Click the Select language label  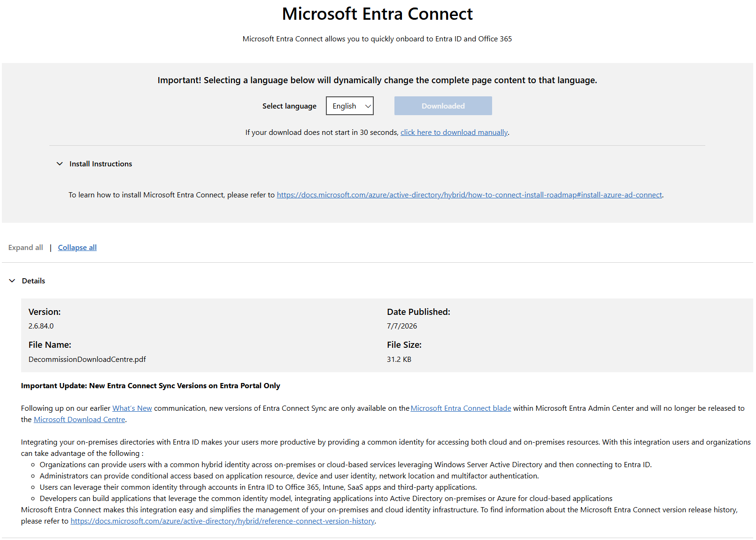coord(289,106)
